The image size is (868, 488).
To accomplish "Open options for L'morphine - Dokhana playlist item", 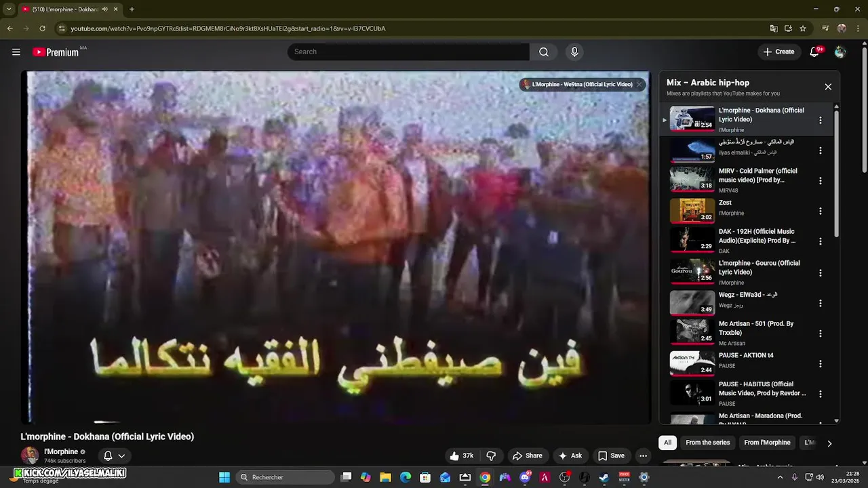I will 821,120.
